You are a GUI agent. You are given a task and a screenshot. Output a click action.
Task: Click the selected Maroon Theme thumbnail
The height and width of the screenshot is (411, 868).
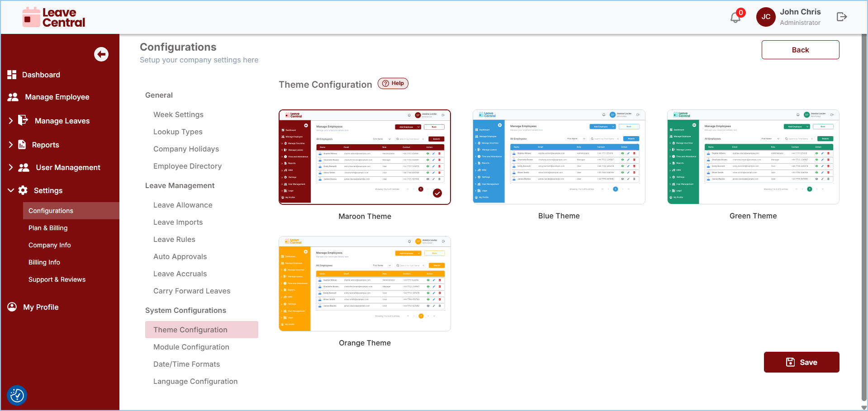[x=365, y=157]
